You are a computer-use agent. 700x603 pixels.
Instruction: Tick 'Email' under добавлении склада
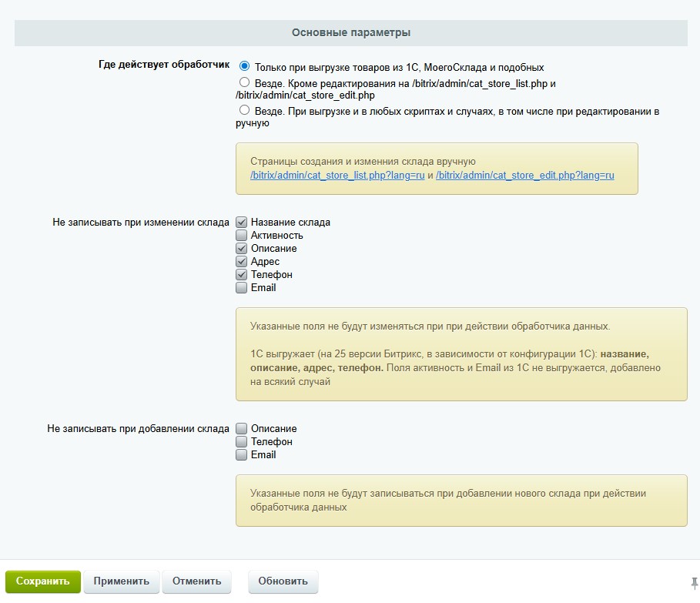click(x=242, y=455)
